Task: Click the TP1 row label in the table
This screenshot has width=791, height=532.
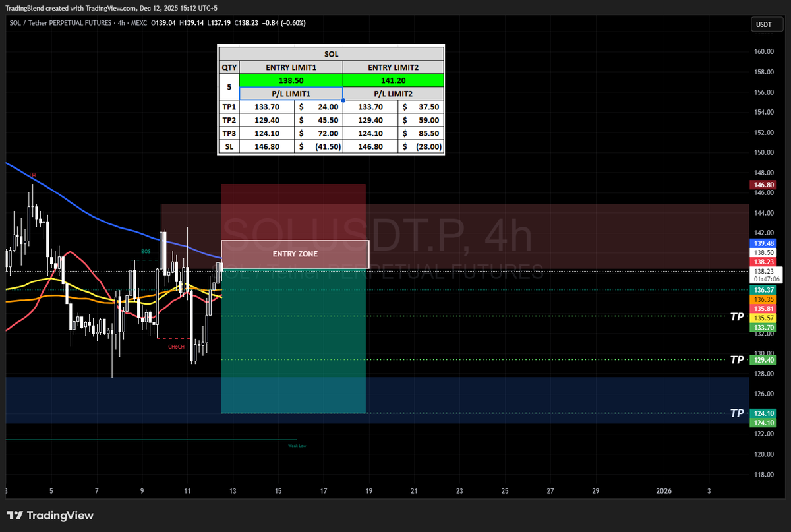Action: click(229, 107)
